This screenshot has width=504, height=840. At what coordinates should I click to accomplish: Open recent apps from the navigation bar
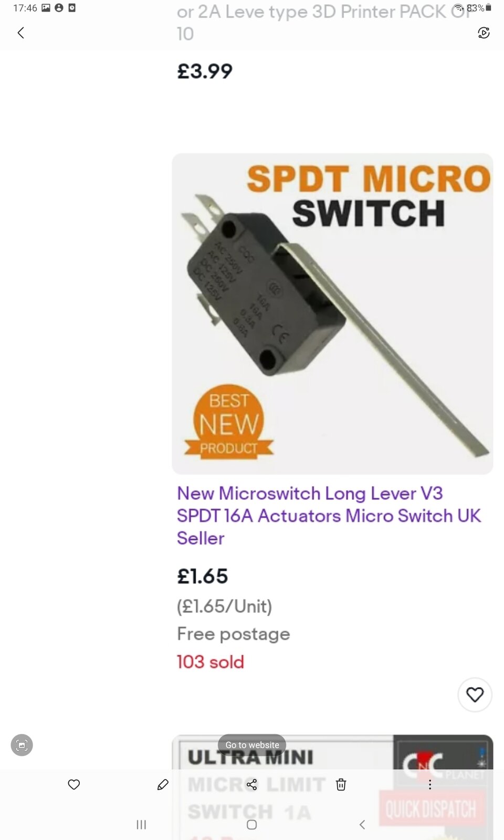coord(141,824)
